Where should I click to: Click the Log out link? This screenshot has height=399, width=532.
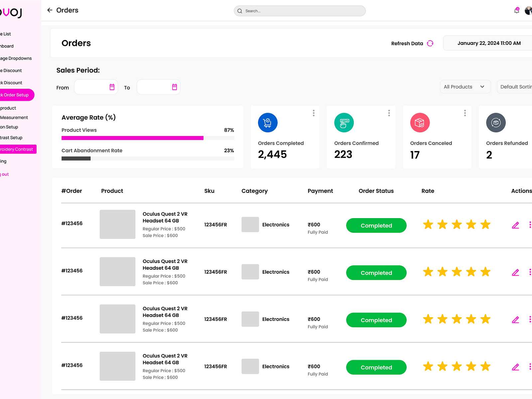[x=4, y=174]
